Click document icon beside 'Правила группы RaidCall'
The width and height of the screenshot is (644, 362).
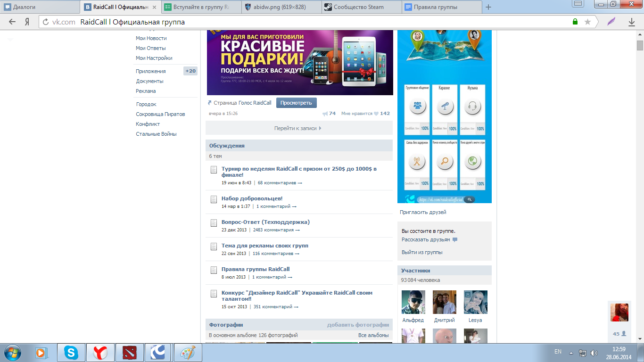(214, 269)
